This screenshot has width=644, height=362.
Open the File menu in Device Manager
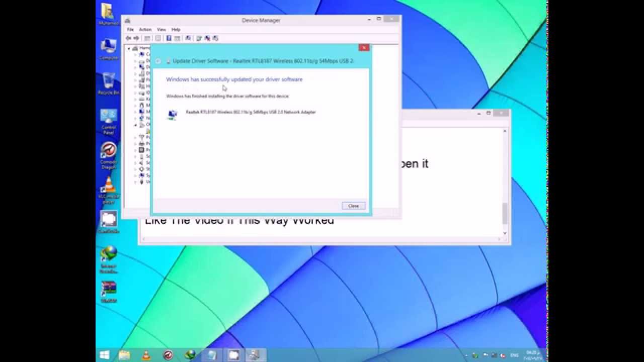pyautogui.click(x=130, y=30)
